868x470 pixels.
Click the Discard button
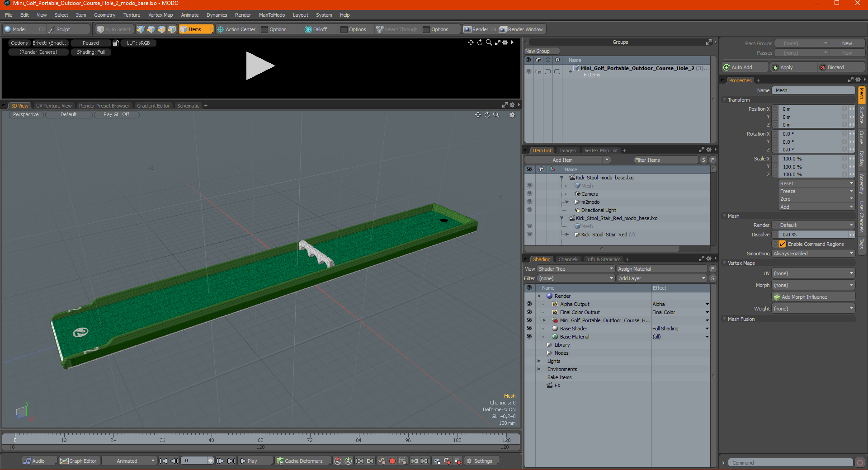[841, 67]
